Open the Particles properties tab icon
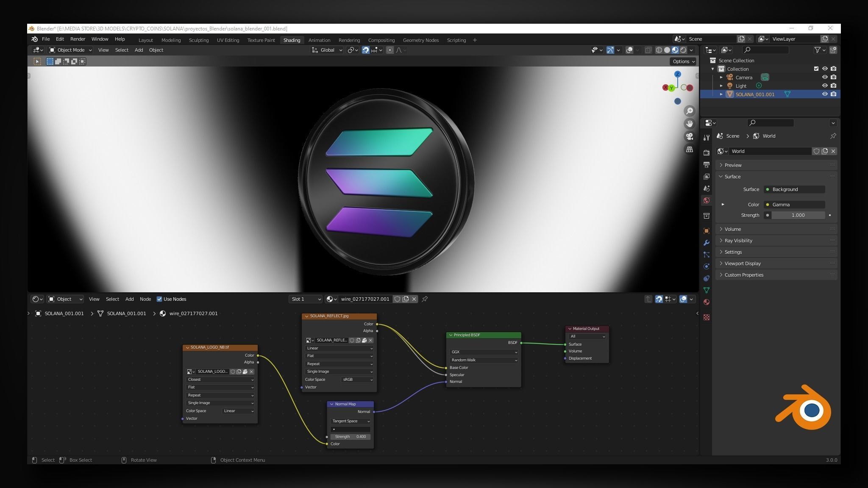The image size is (868, 488). (x=706, y=255)
